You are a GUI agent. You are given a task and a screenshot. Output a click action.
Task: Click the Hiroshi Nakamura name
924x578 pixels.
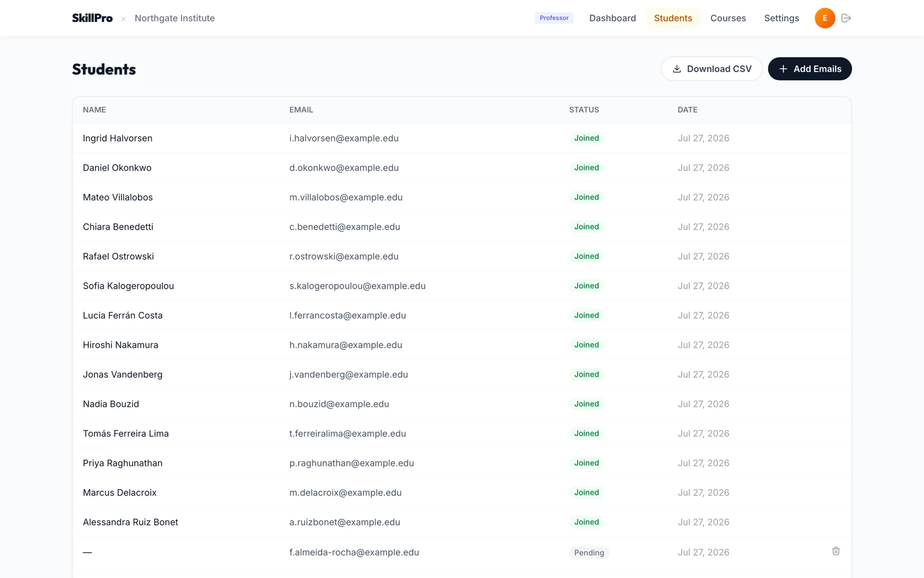click(x=121, y=345)
